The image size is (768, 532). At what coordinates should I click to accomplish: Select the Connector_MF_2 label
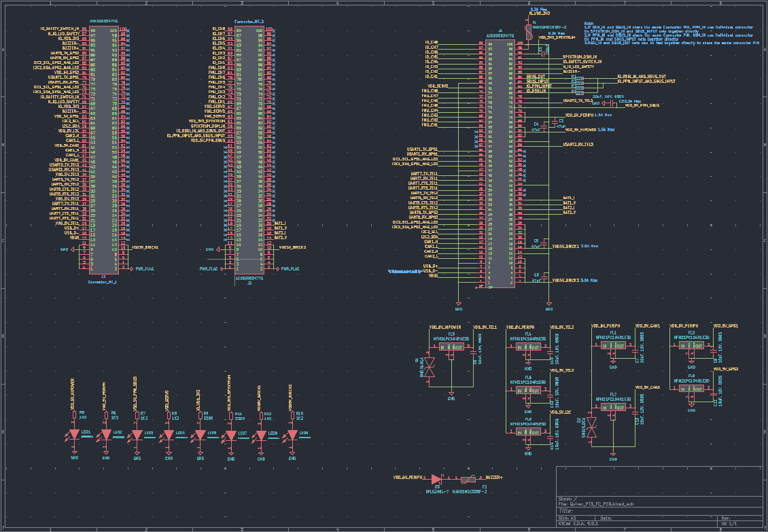[x=249, y=22]
